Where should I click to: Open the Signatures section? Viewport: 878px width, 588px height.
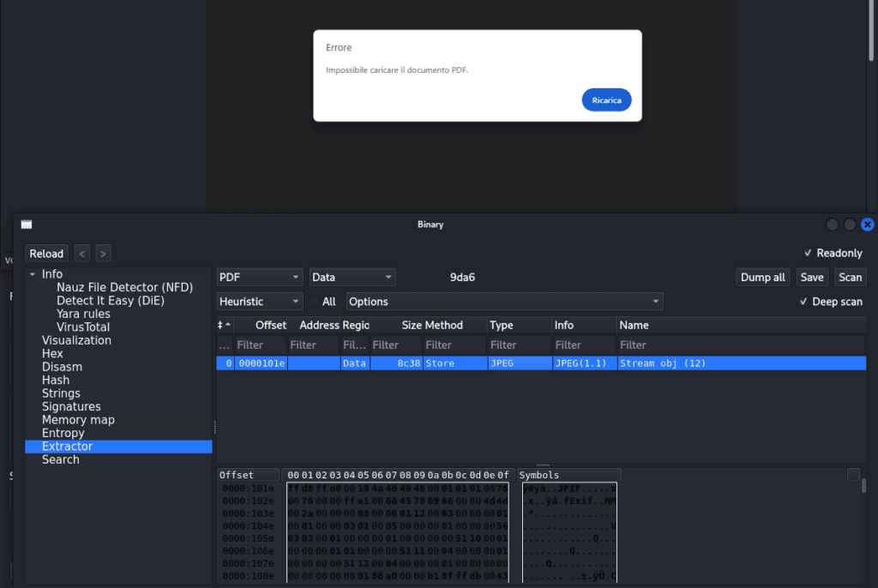pos(71,406)
